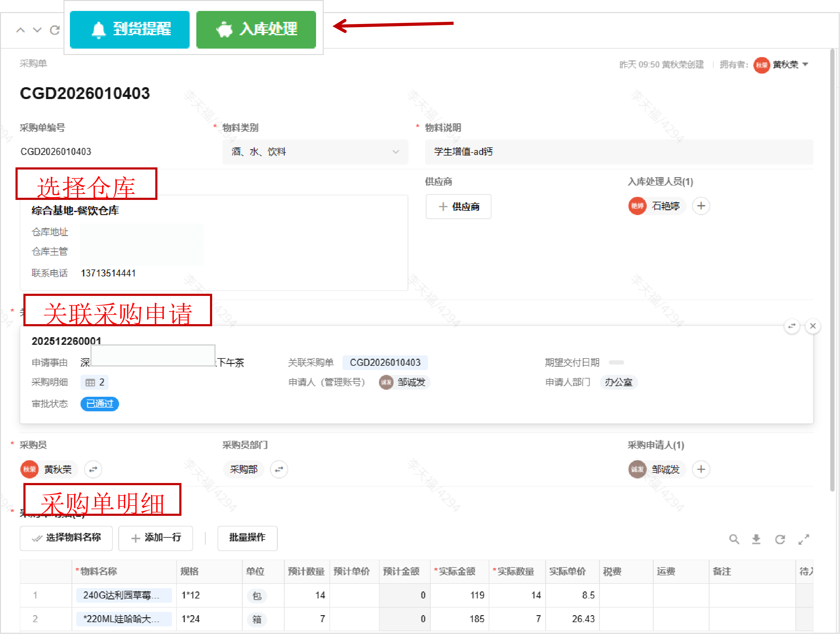Swap the linked purchase request card

792,326
